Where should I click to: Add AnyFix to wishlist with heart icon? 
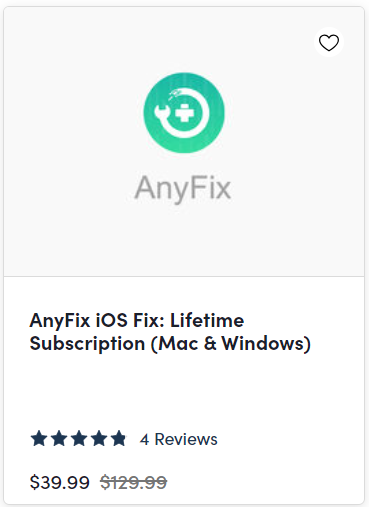329,43
